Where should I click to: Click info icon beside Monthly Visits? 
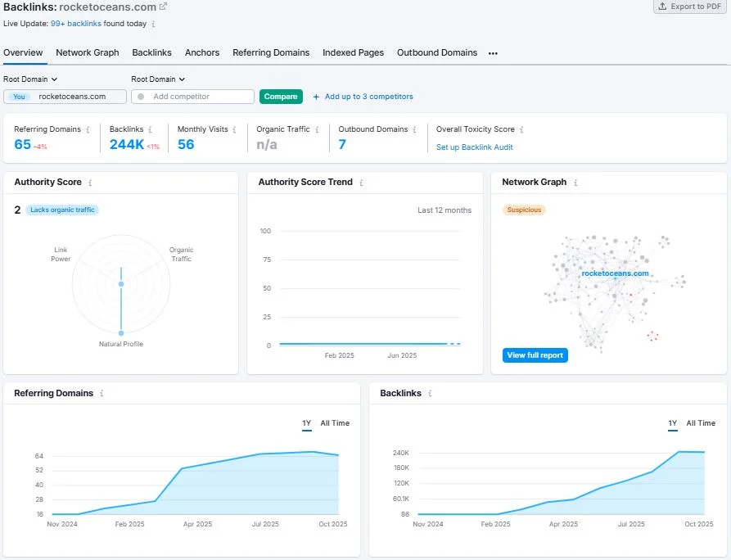(x=234, y=129)
